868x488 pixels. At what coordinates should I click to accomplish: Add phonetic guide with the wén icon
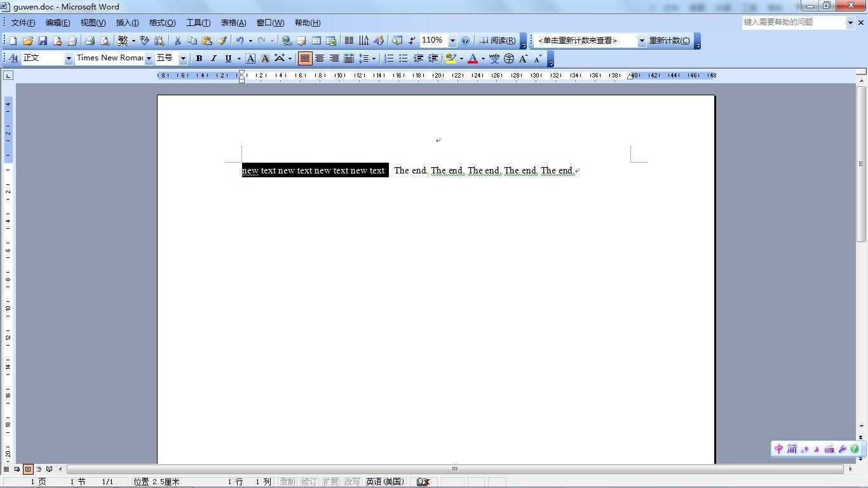[494, 58]
